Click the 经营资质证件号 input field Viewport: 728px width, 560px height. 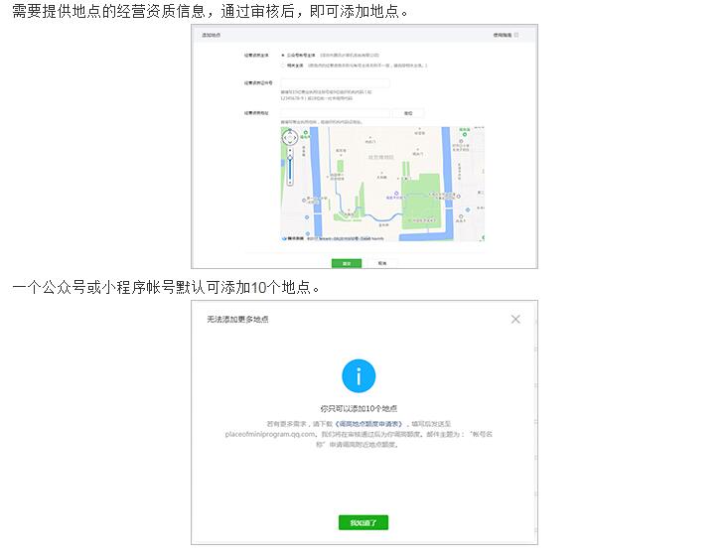(x=335, y=83)
